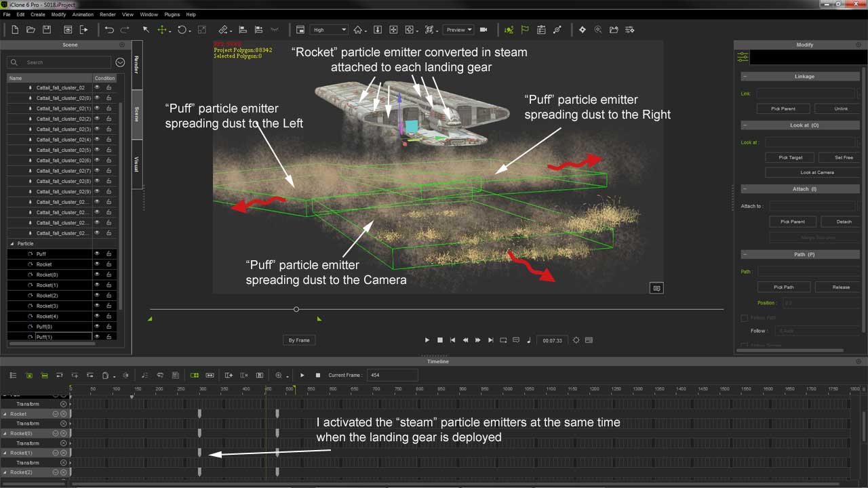Close the Rocket(1) track in the timeline

[64, 453]
